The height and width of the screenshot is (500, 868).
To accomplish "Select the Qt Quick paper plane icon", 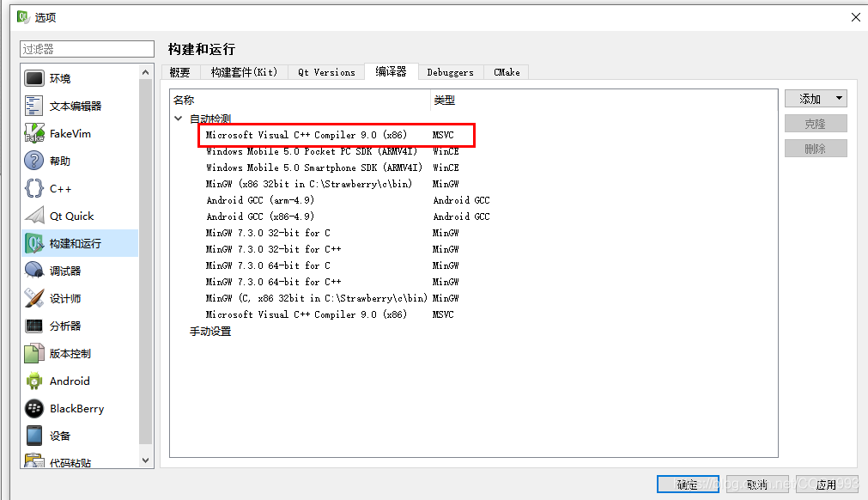I will point(33,216).
